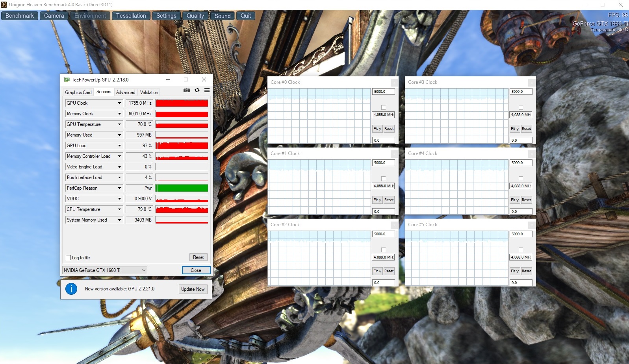Close the Core #5 Clock graph panel
Image resolution: width=629 pixels, height=364 pixels.
point(531,225)
